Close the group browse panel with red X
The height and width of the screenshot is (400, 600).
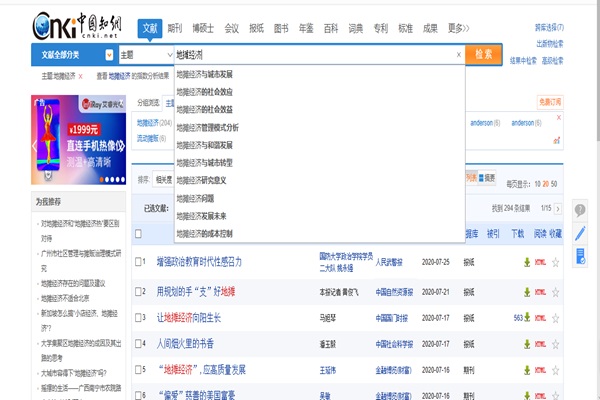559,117
